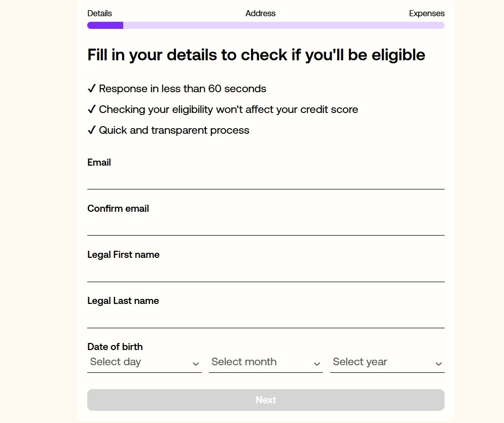This screenshot has height=423, width=504.
Task: Click checkmark beside Quick and transparent process
Action: pyautogui.click(x=92, y=130)
